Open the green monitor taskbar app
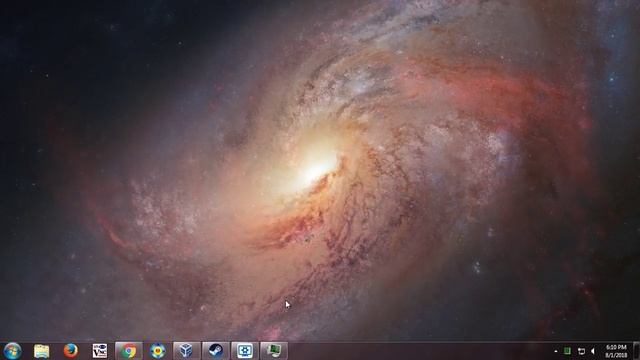Viewport: 640px width, 360px height. (x=274, y=351)
